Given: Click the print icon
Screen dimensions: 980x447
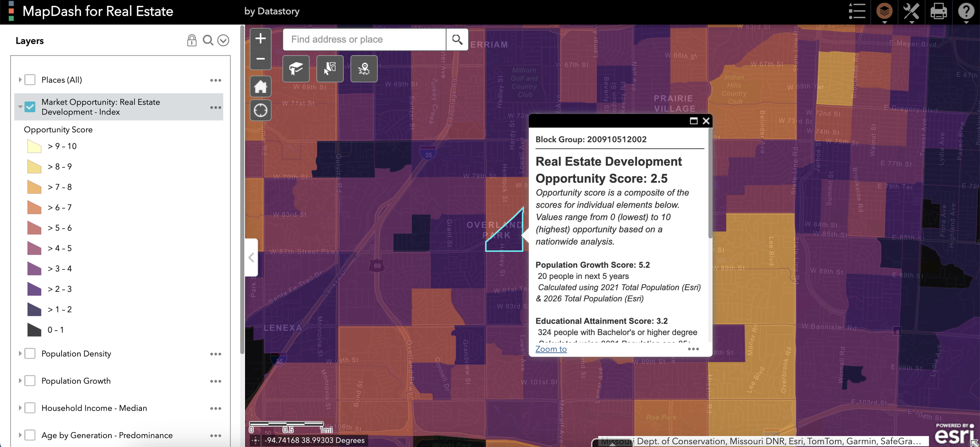Looking at the screenshot, I should [x=938, y=11].
